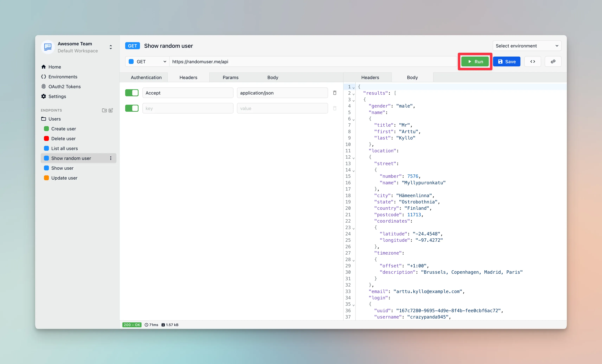Switch to the Authentication tab
The width and height of the screenshot is (602, 364).
pyautogui.click(x=146, y=77)
